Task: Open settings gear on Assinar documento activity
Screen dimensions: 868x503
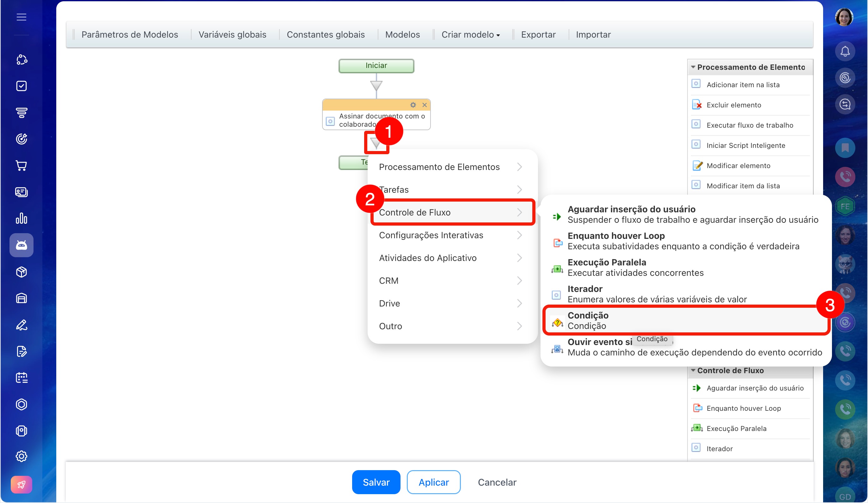Action: [413, 105]
